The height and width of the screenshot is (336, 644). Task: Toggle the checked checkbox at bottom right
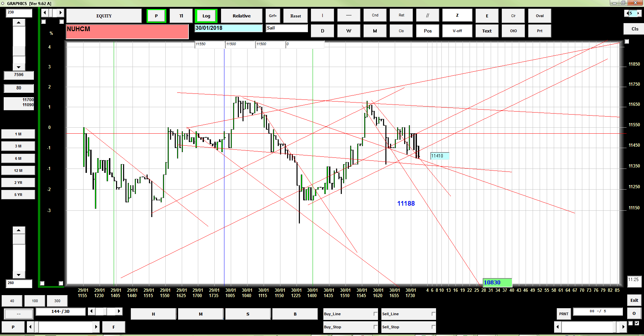637,323
